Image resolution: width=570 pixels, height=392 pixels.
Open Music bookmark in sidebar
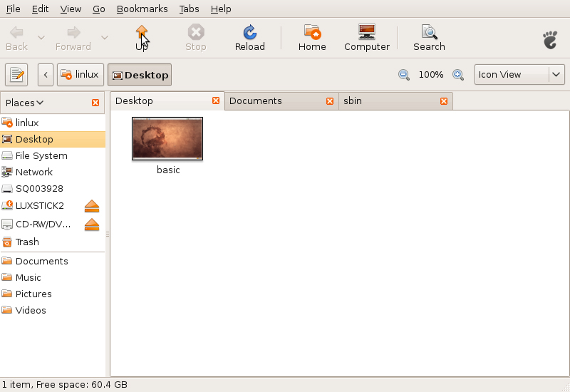click(53, 277)
